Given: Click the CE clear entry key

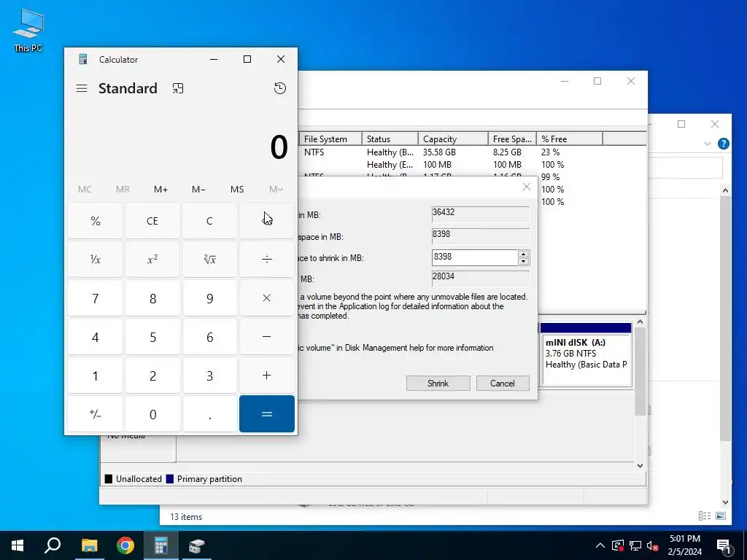Looking at the screenshot, I should click(152, 220).
